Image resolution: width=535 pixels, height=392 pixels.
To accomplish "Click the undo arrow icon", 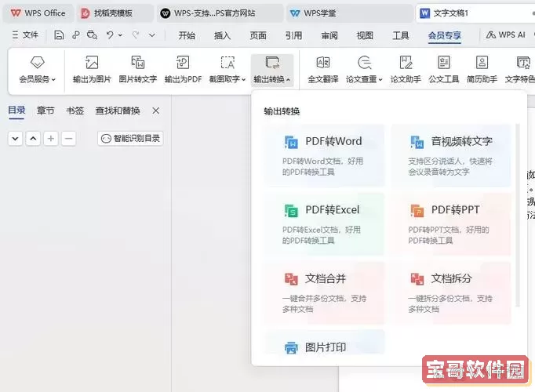I will (110, 35).
